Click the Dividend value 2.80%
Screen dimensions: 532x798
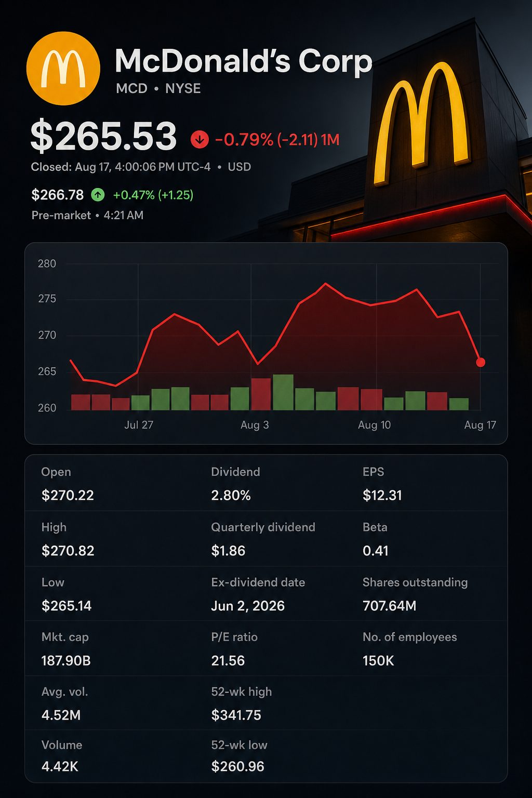231,495
